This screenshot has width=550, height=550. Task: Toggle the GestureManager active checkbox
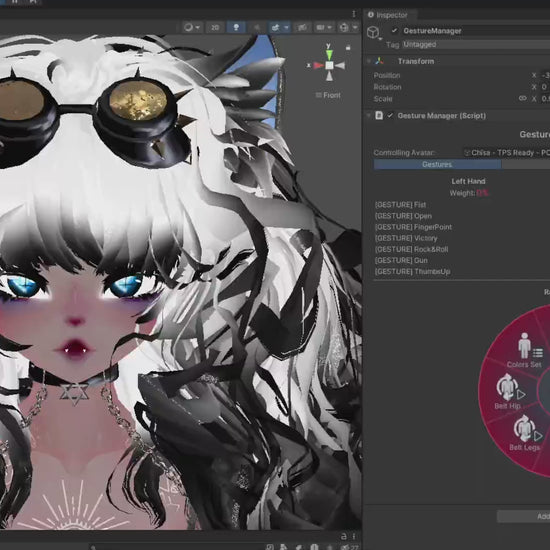[394, 31]
